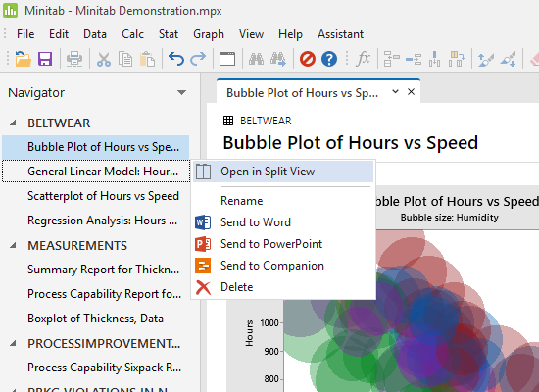Click the Word icon in context menu

pos(203,222)
